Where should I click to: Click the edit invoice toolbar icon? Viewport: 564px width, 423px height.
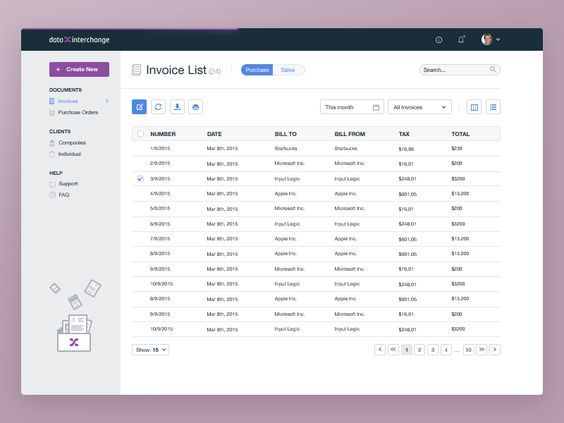point(139,107)
